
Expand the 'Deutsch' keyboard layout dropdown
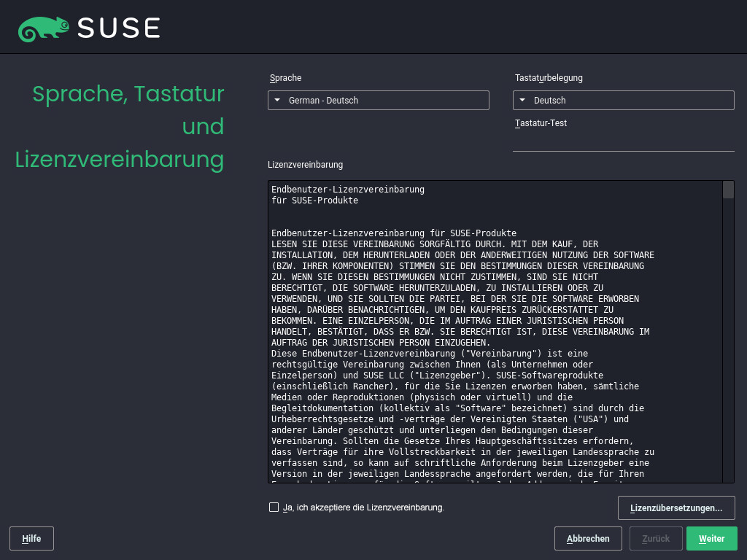pos(623,101)
